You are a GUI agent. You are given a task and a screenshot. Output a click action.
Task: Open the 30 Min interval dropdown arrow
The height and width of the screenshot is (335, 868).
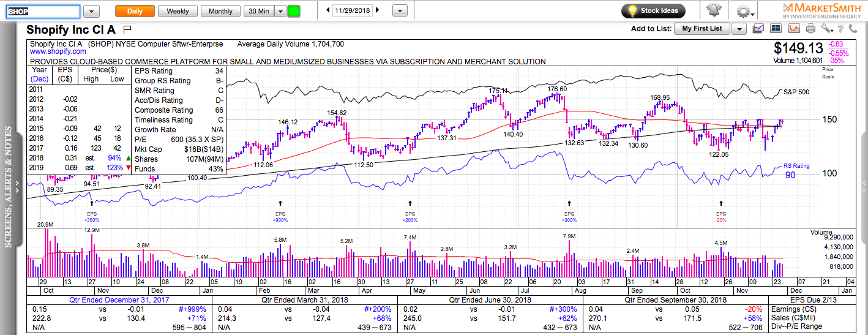point(280,11)
